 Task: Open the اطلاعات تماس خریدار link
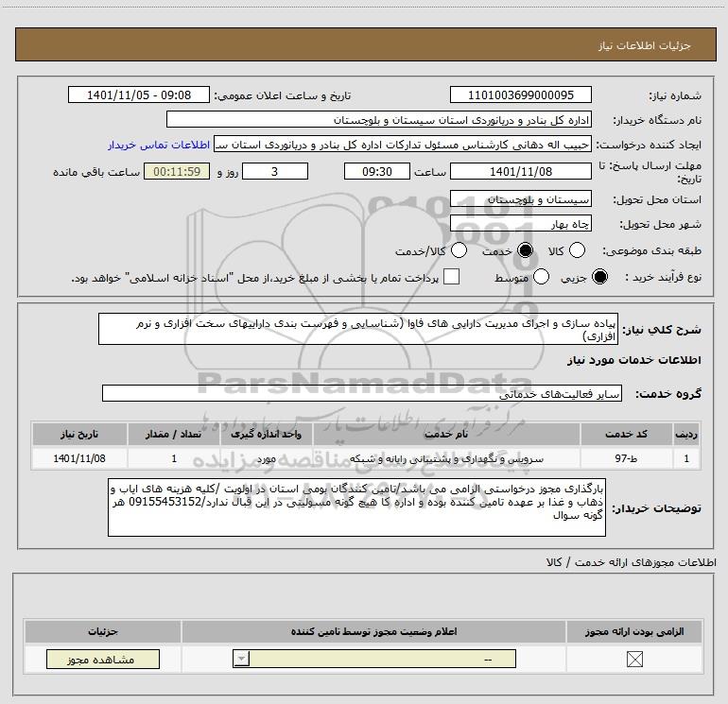click(x=159, y=145)
